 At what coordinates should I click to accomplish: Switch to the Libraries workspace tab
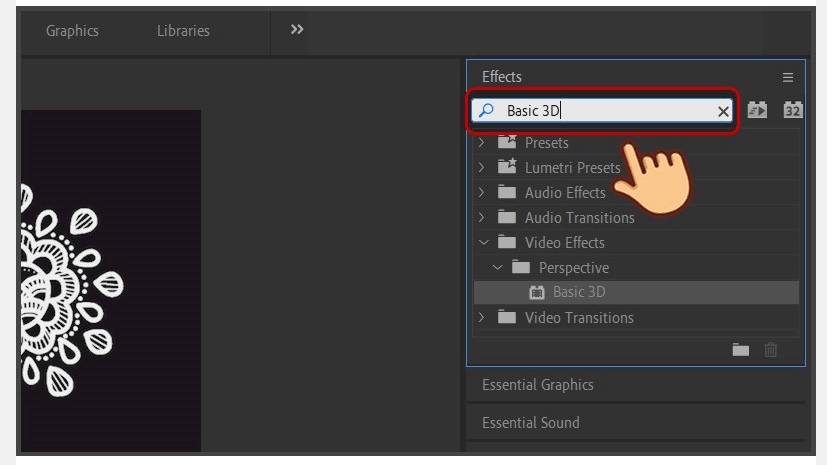tap(183, 31)
